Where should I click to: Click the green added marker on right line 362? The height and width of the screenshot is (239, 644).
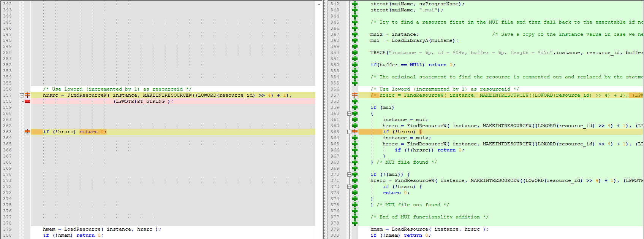tap(355, 126)
